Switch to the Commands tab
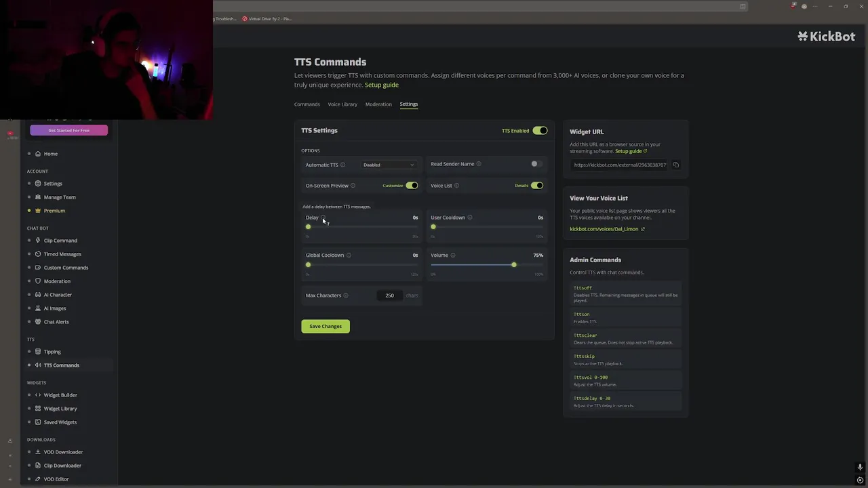Viewport: 868px width, 488px height. click(x=307, y=104)
